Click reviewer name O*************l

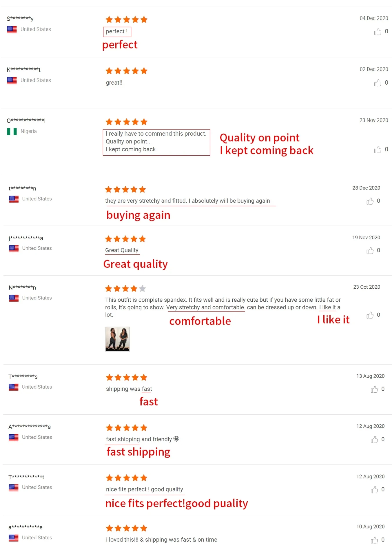[26, 121]
